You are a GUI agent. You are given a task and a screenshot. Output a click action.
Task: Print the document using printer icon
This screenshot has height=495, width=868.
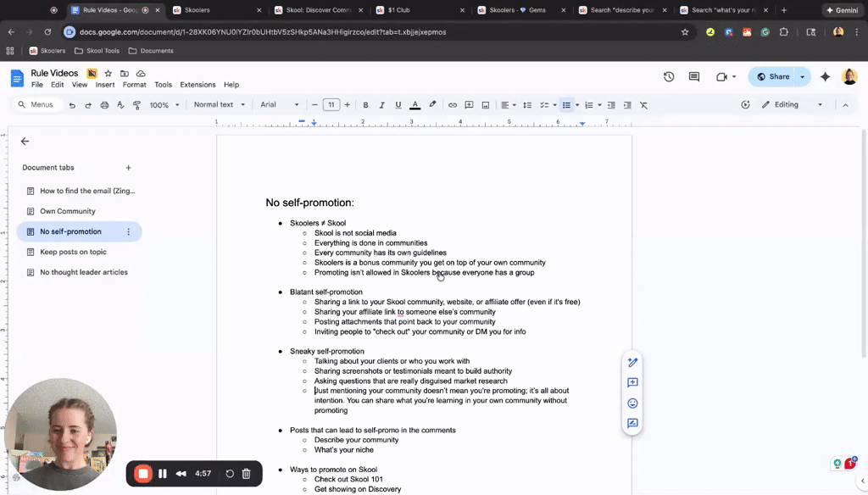click(104, 104)
